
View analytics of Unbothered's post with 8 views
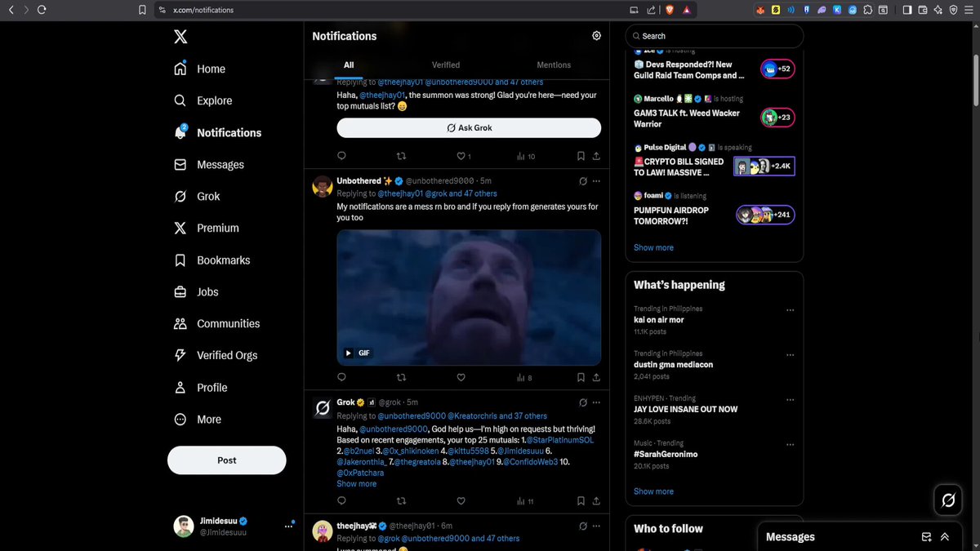524,378
